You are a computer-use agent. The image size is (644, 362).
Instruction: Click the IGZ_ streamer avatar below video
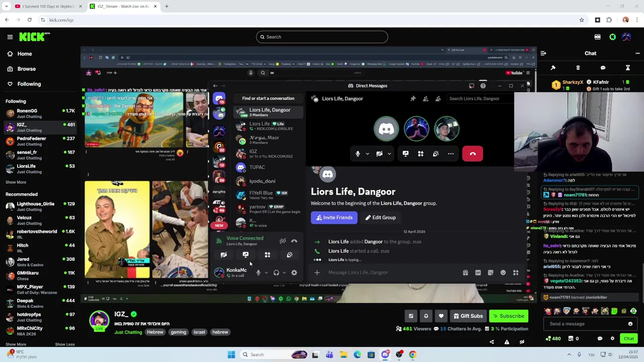click(99, 321)
